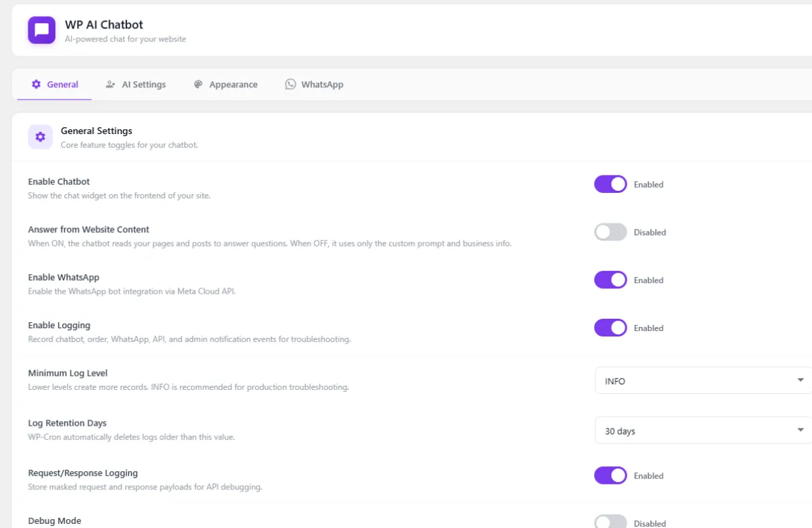This screenshot has width=812, height=528.
Task: Click the Request/Response Logging label
Action: 83,473
